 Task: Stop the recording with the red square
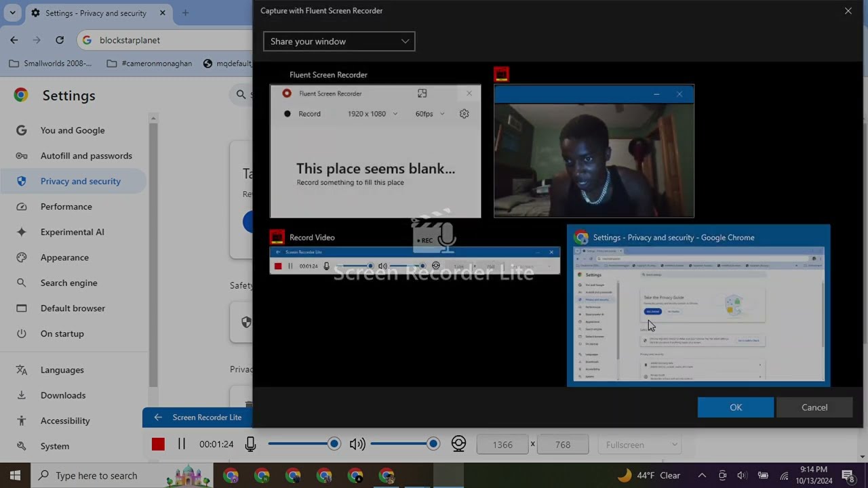158,444
